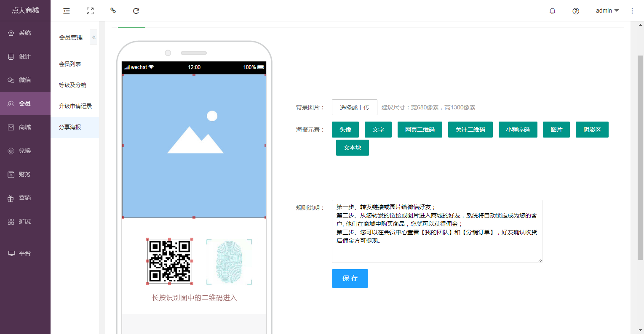Click the textarea resize grip corner
This screenshot has width=644, height=334.
tap(540, 260)
